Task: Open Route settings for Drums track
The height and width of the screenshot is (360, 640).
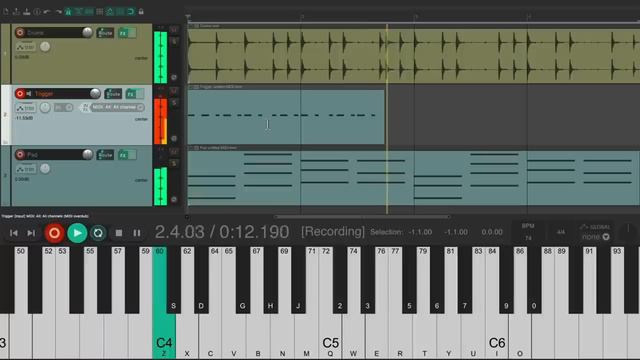Action: [x=105, y=33]
